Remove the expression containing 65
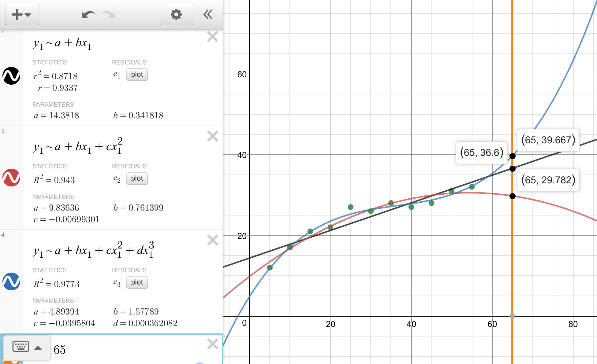Screen dimensions: 597x364 point(212,344)
